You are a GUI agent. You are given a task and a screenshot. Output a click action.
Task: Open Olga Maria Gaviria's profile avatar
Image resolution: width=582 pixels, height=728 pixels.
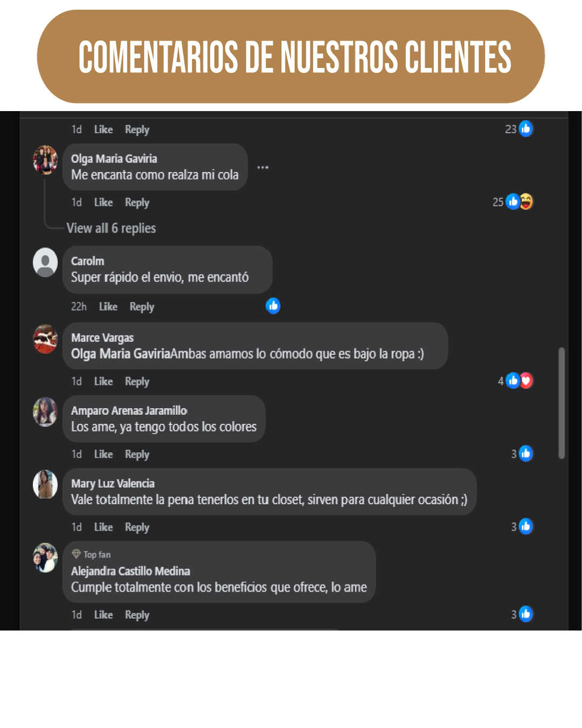pos(45,160)
